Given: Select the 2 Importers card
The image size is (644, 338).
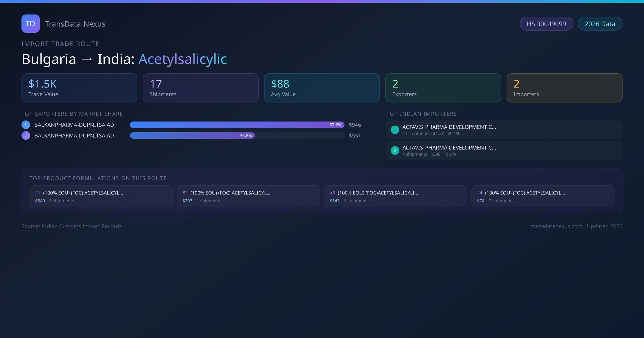Looking at the screenshot, I should tap(564, 88).
